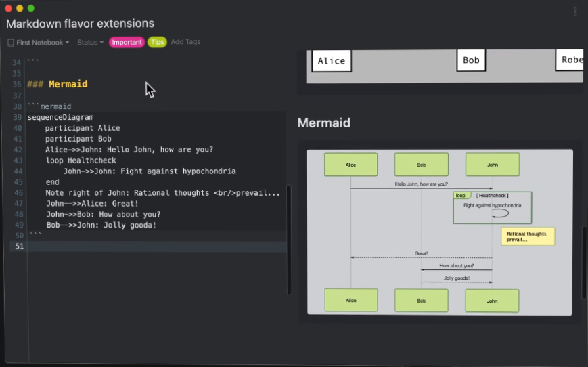The height and width of the screenshot is (367, 588).
Task: Click the loop label in the diagram
Action: coord(461,196)
